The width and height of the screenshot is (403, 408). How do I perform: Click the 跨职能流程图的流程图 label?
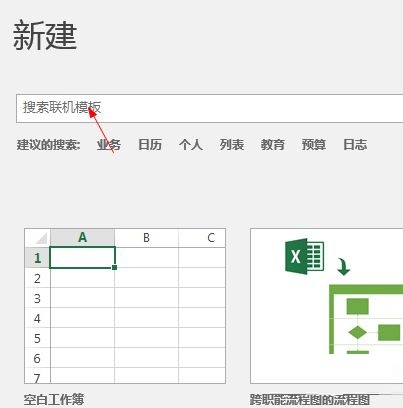click(310, 399)
